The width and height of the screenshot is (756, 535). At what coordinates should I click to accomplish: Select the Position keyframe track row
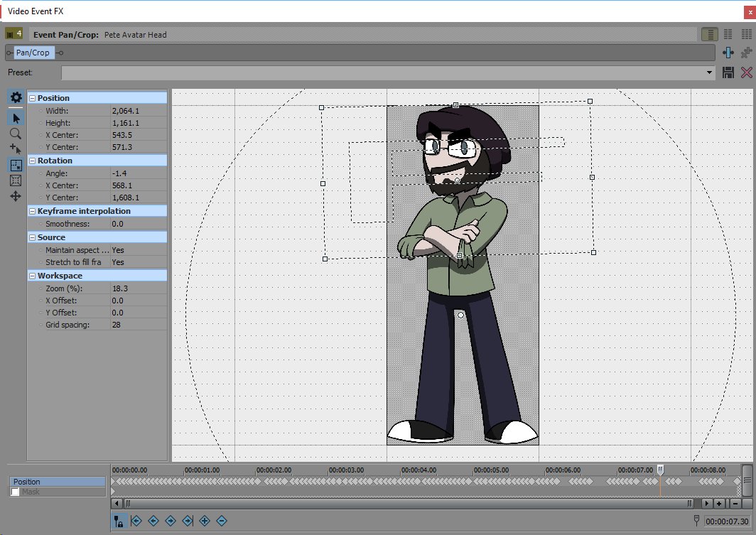(58, 482)
